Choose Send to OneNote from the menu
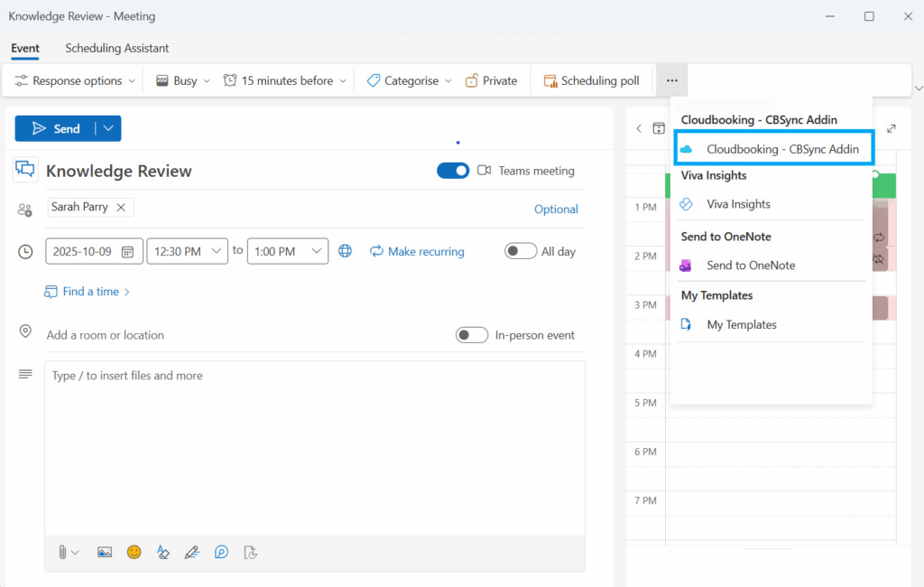The width and height of the screenshot is (924, 587). 750,266
